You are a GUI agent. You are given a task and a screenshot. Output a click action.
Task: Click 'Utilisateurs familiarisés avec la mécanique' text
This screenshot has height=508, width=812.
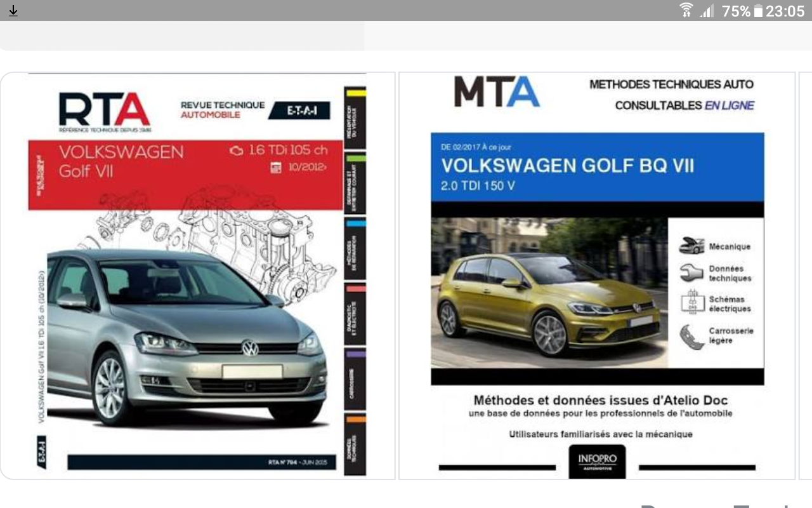tap(600, 434)
